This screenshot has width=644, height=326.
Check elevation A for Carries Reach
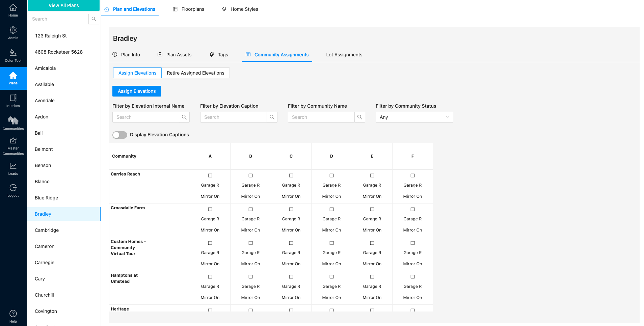(x=210, y=175)
